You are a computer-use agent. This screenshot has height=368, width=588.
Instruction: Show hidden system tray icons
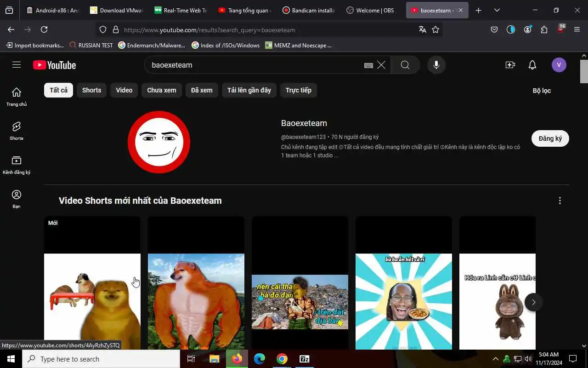tap(495, 359)
